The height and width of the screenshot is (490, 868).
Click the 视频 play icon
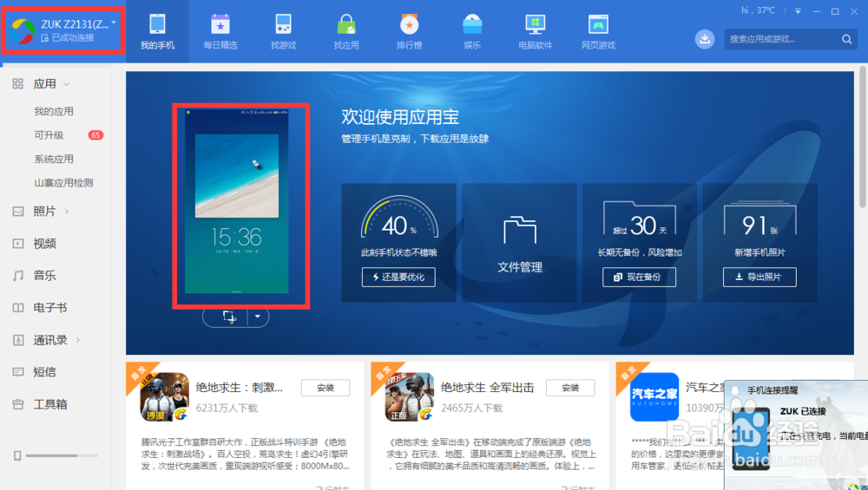(x=18, y=244)
